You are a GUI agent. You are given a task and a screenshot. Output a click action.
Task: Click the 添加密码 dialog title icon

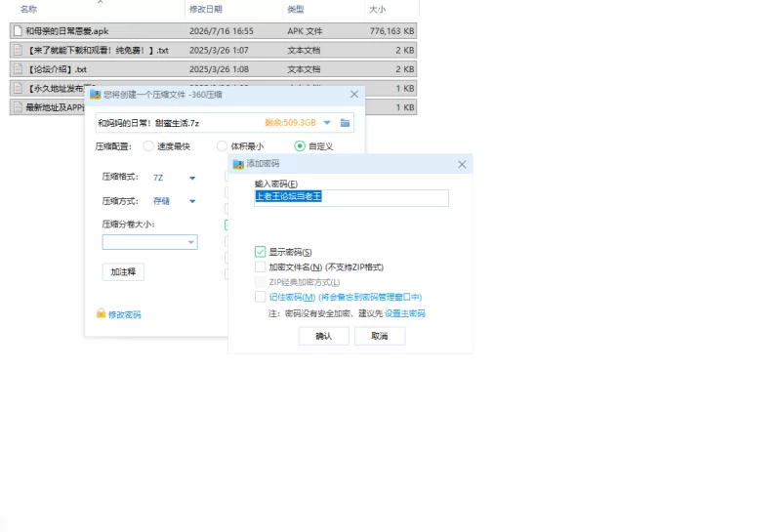coord(238,163)
